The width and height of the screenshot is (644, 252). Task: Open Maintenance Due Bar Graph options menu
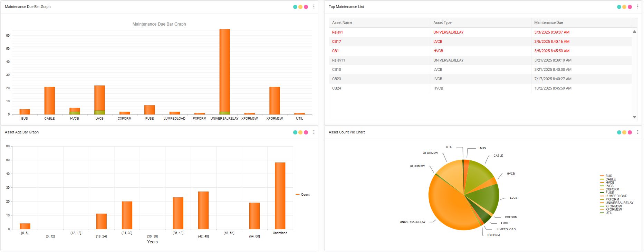point(314,7)
